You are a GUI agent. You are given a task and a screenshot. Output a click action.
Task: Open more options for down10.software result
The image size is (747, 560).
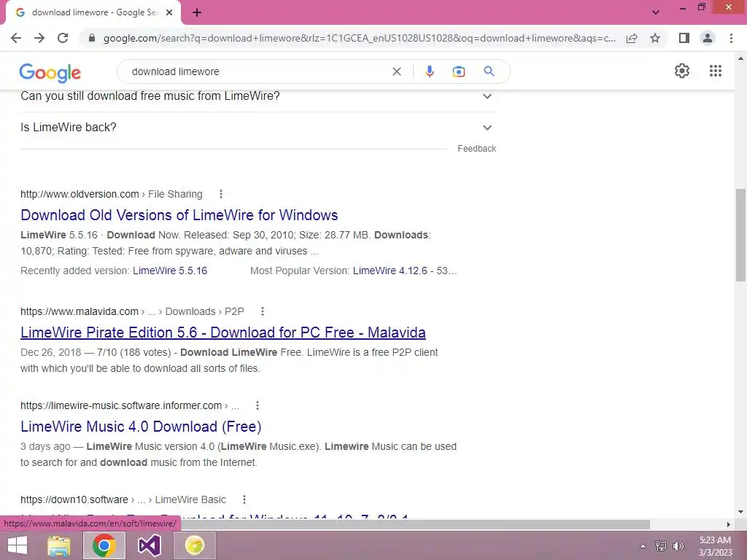click(x=244, y=499)
